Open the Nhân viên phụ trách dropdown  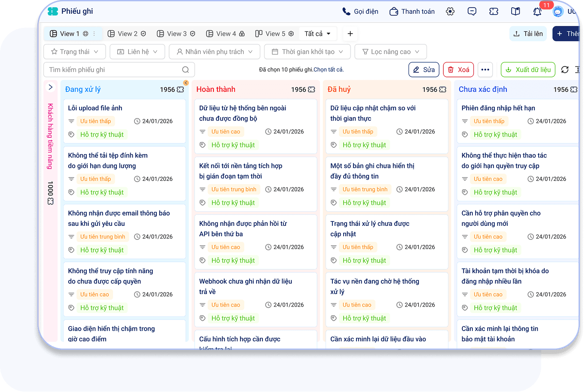point(214,52)
